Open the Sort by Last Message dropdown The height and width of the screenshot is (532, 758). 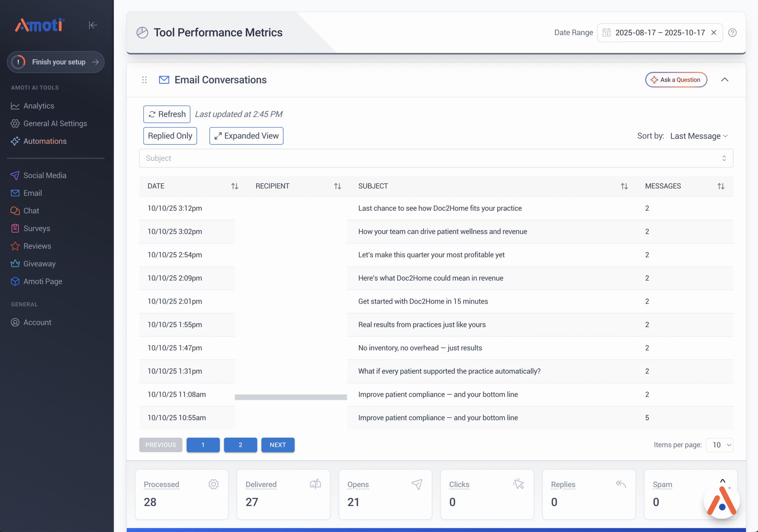[698, 136]
